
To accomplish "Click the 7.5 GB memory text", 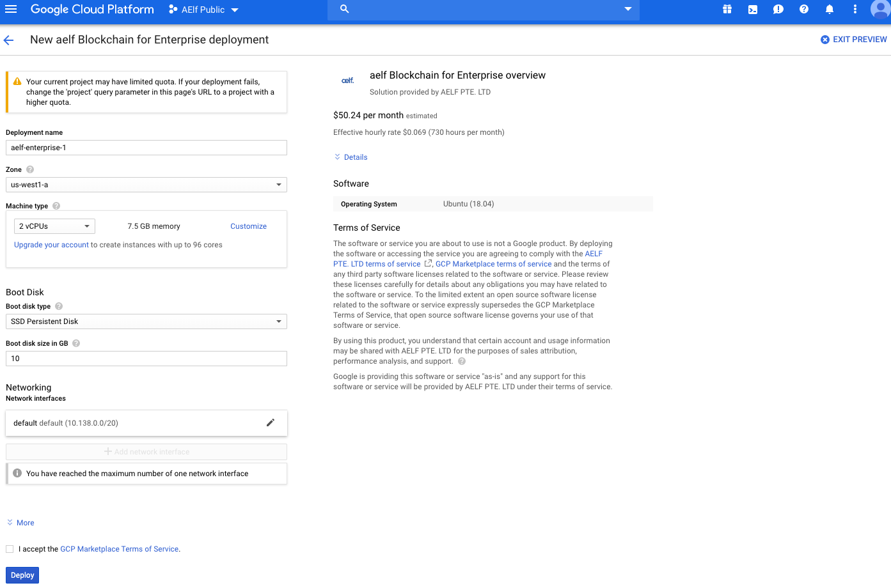I will [154, 226].
